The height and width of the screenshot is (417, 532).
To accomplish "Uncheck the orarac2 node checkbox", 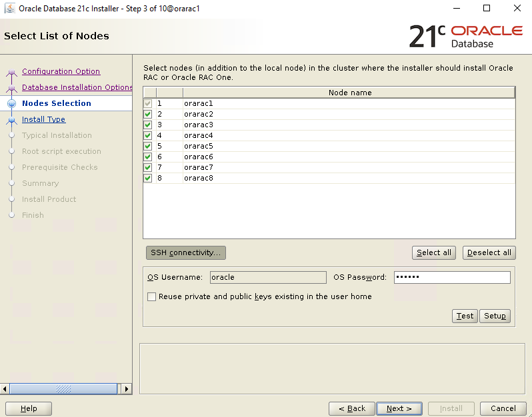I will [147, 115].
